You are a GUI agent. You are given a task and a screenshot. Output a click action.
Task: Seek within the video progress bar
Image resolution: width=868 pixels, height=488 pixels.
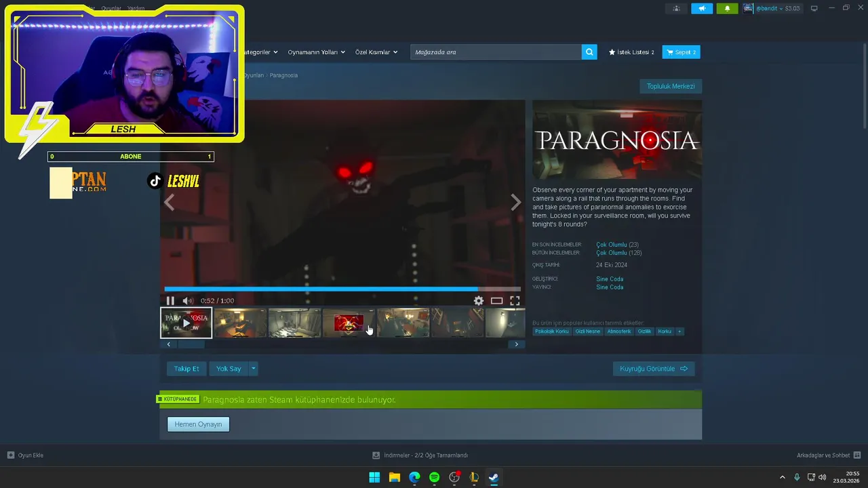coord(342,289)
